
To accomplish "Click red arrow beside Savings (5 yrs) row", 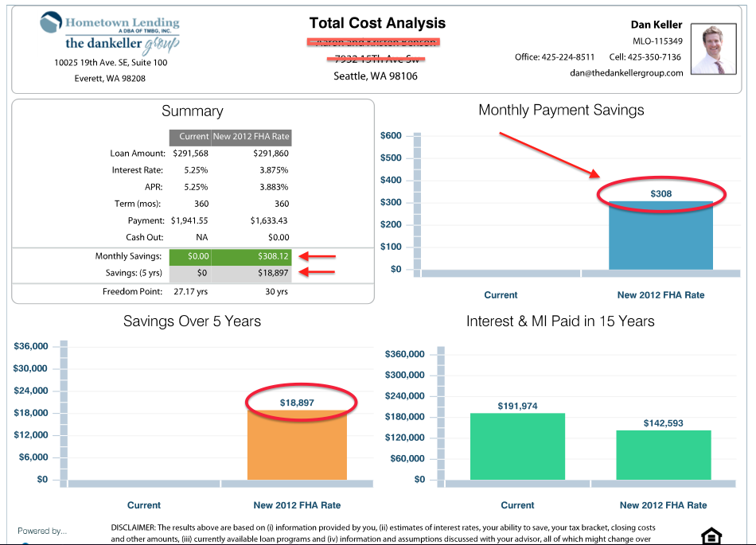I will point(318,273).
